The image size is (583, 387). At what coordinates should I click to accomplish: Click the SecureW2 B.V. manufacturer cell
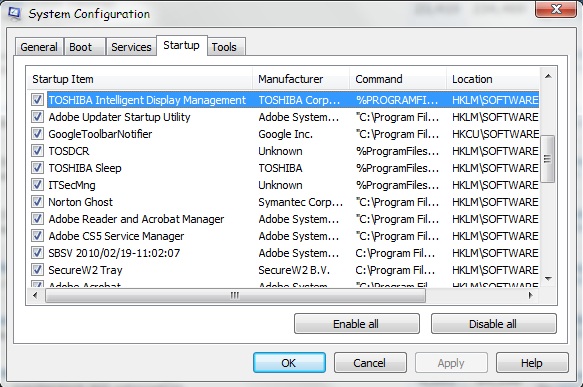[294, 270]
